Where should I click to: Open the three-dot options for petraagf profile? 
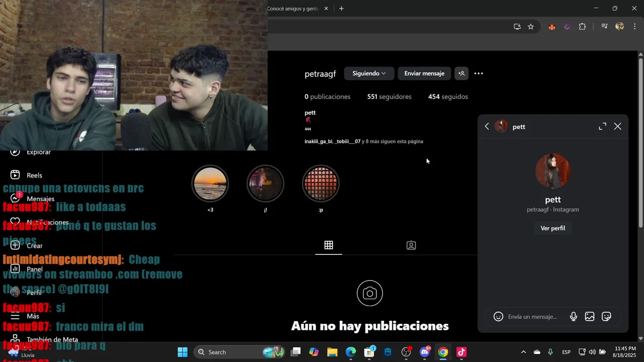click(478, 73)
